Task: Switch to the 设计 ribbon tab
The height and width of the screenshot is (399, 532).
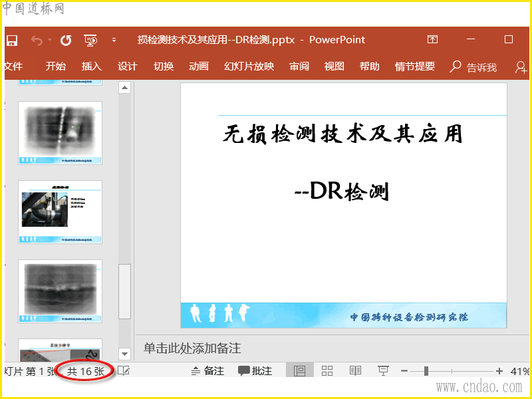Action: 128,66
